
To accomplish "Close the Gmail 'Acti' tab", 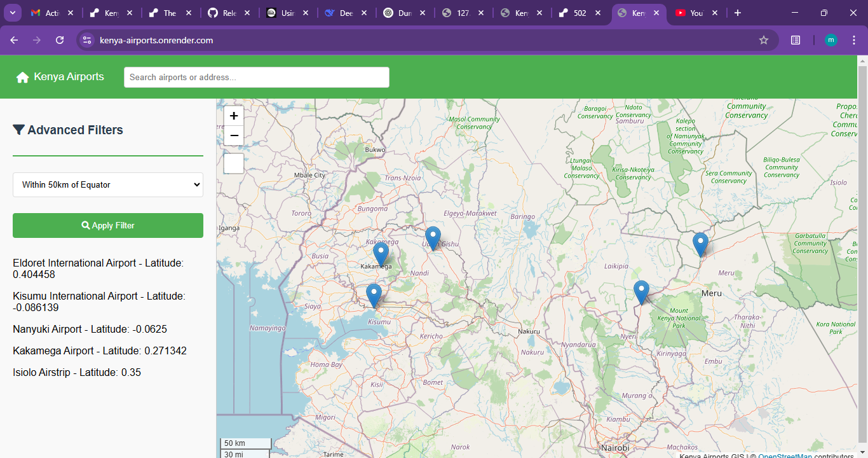I will [x=71, y=13].
